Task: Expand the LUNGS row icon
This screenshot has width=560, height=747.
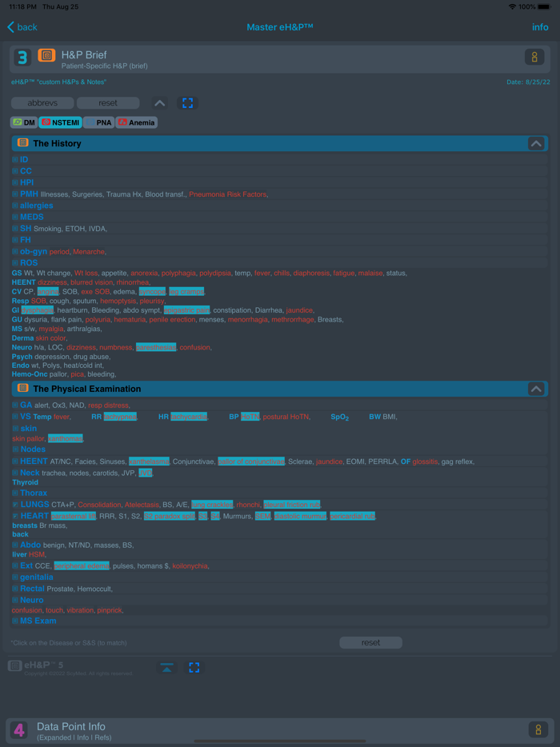Action: (14, 504)
